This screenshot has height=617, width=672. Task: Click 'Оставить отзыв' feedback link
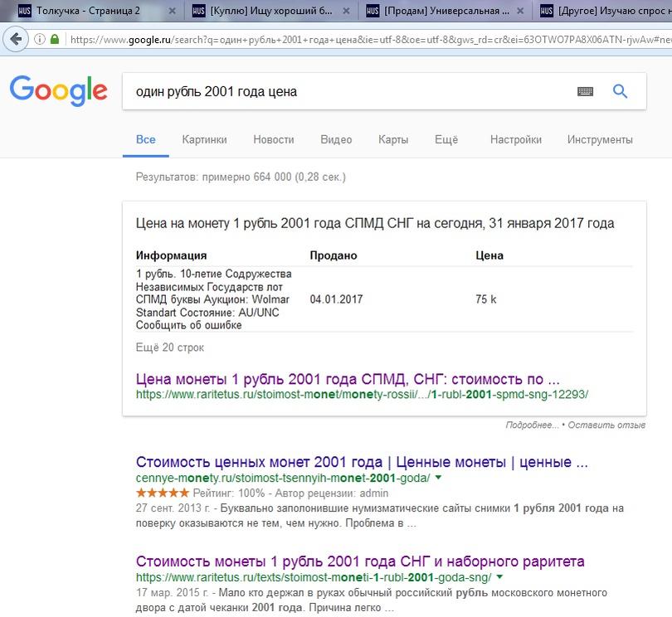pos(606,425)
